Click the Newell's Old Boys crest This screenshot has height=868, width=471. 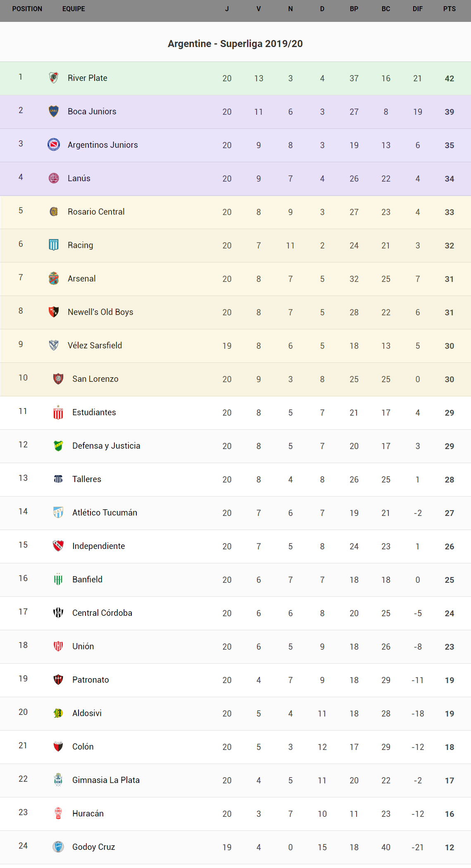click(x=54, y=312)
